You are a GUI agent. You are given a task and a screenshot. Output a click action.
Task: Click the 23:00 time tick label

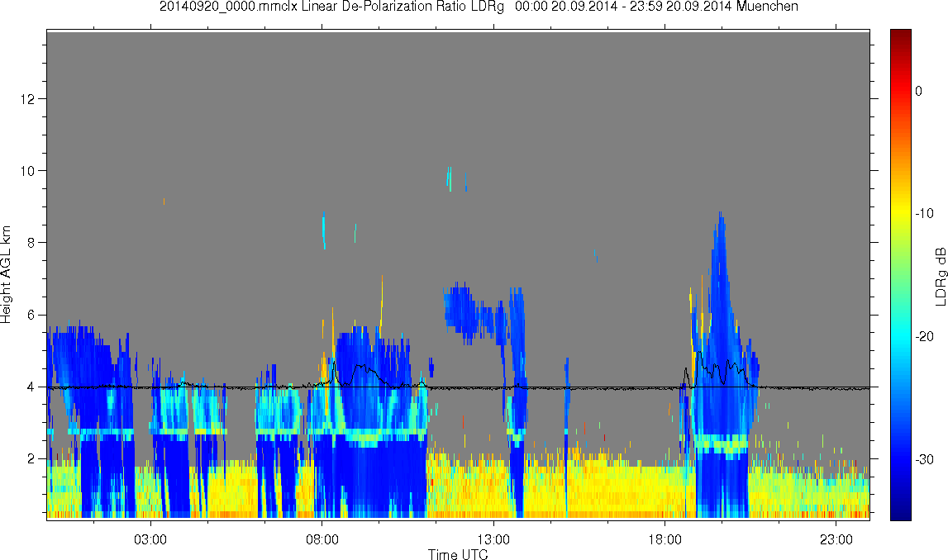tap(836, 539)
